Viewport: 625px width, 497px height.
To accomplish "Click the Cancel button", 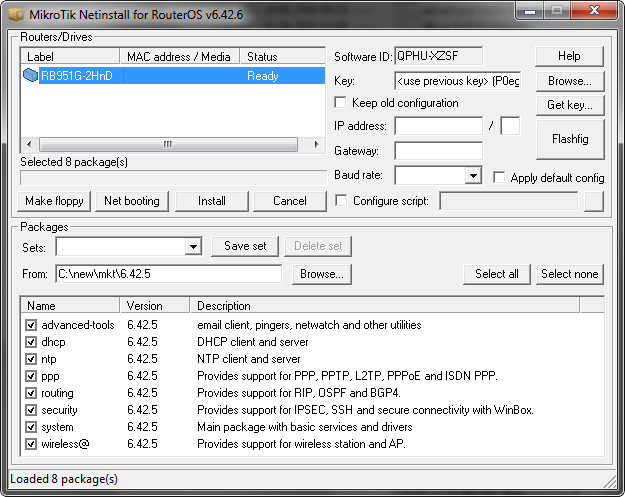I will 290,201.
